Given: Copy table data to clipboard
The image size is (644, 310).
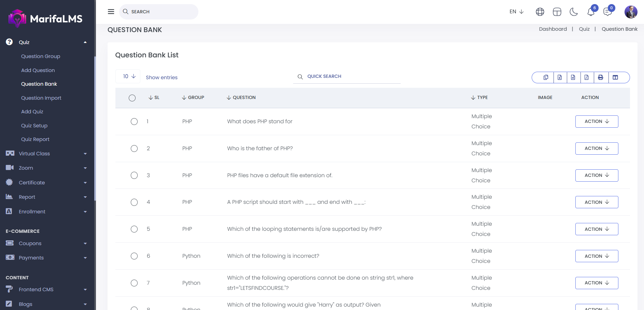Looking at the screenshot, I should click(546, 77).
